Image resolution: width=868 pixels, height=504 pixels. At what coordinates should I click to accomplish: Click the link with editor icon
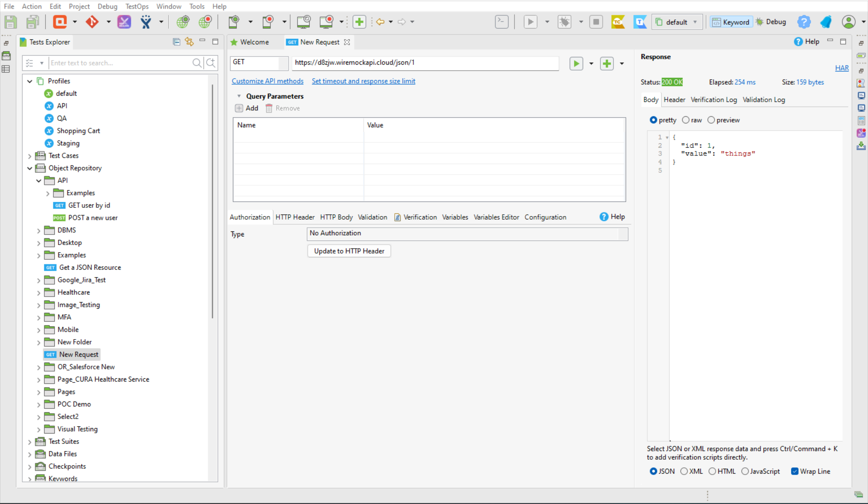coord(189,42)
